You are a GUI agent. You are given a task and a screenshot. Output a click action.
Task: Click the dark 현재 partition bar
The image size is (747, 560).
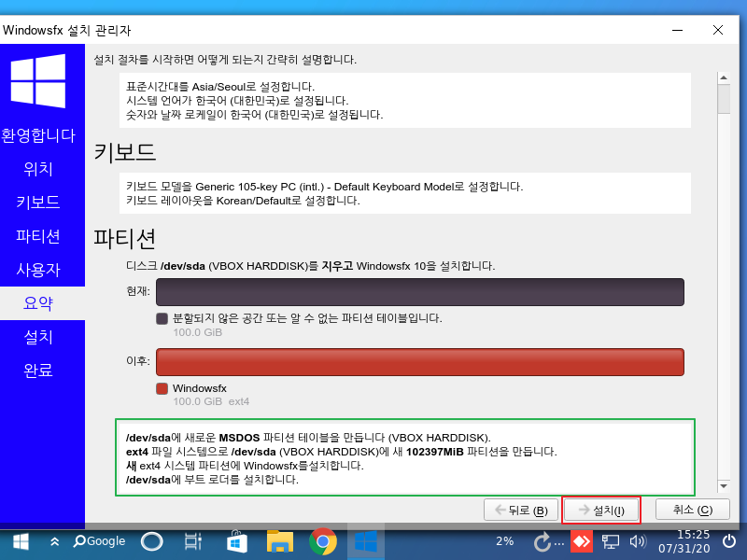pyautogui.click(x=420, y=292)
